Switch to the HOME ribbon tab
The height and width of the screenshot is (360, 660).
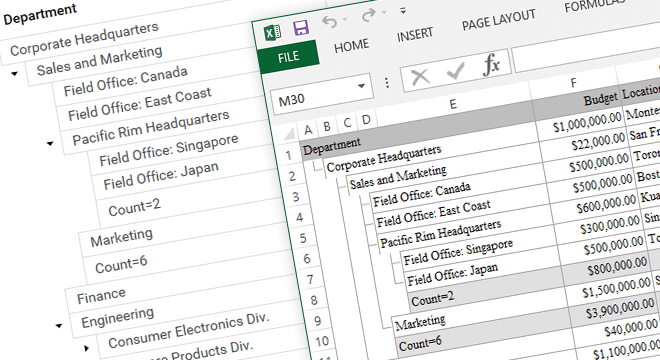coord(351,45)
